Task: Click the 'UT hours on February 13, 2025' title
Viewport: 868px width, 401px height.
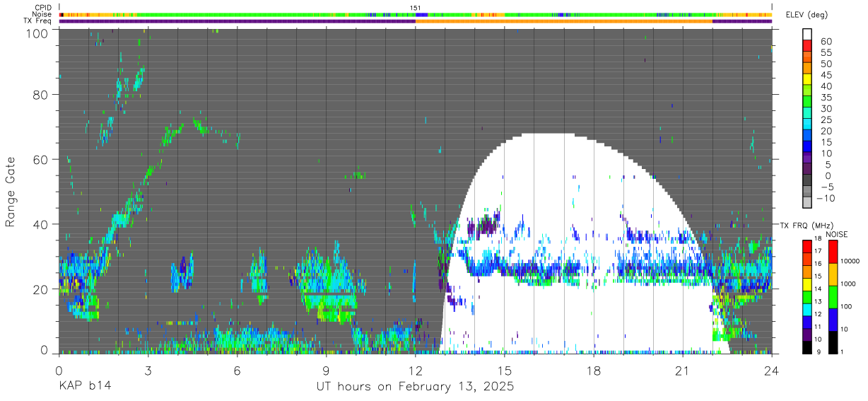Action: click(x=416, y=387)
